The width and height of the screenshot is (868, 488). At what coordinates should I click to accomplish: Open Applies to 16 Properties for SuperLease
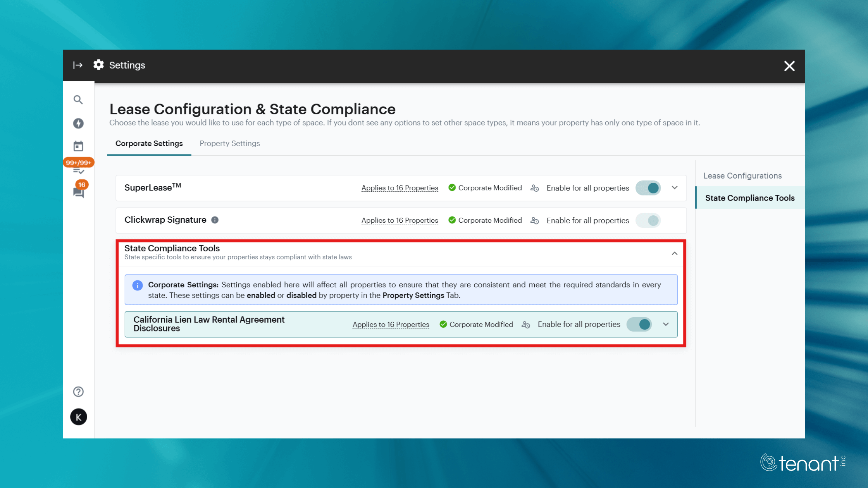pos(400,188)
